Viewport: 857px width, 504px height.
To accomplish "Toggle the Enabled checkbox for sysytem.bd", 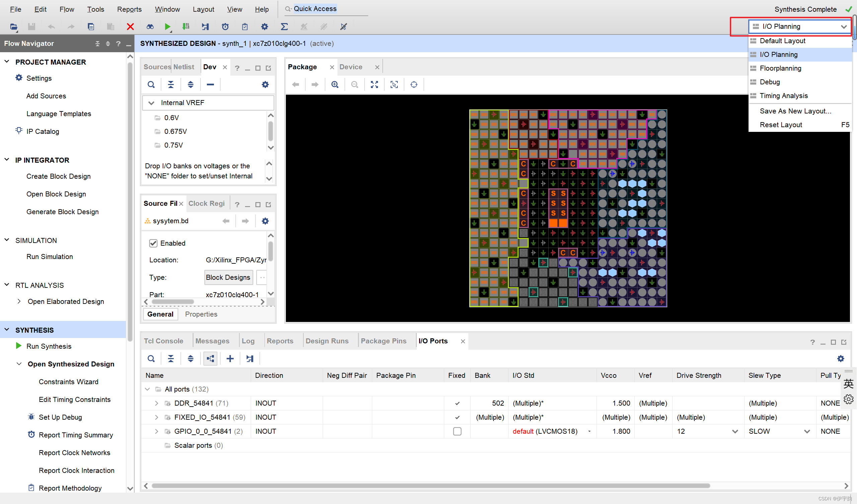I will [153, 243].
